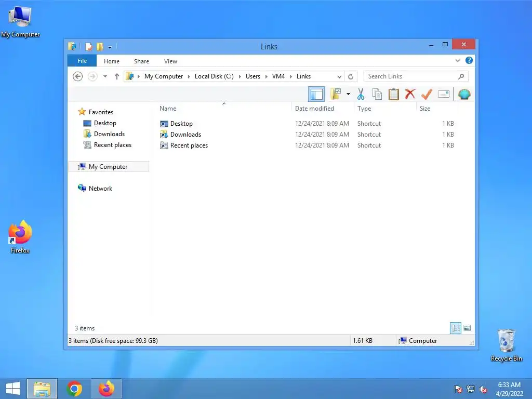Click Users in the address breadcrumb
532x399 pixels.
pos(253,76)
